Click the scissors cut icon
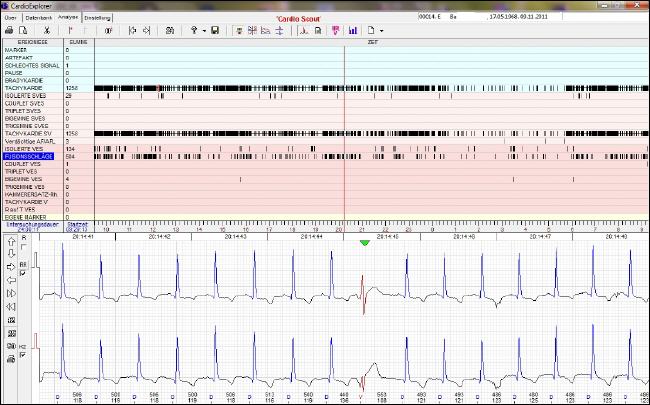Viewport: 650px width, 405px height. pyautogui.click(x=46, y=30)
